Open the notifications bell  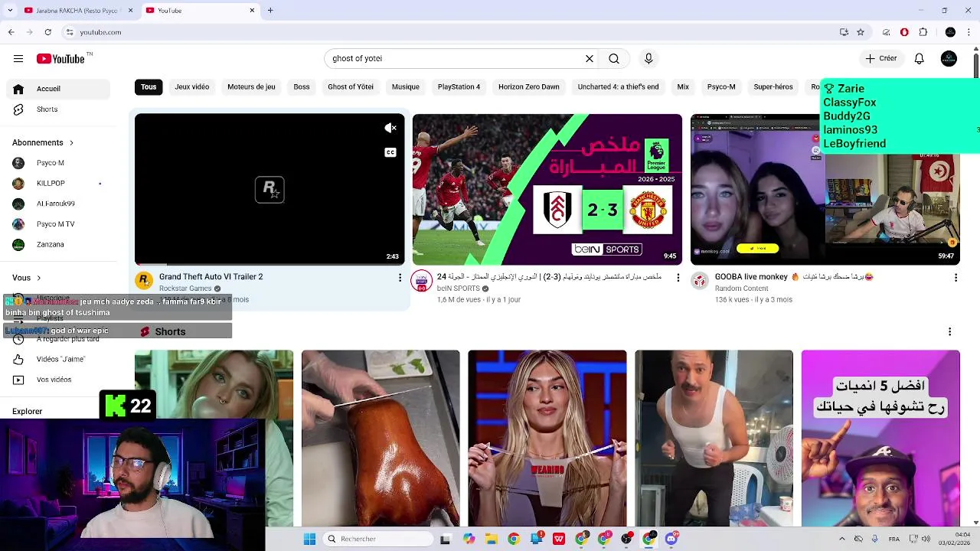[920, 59]
